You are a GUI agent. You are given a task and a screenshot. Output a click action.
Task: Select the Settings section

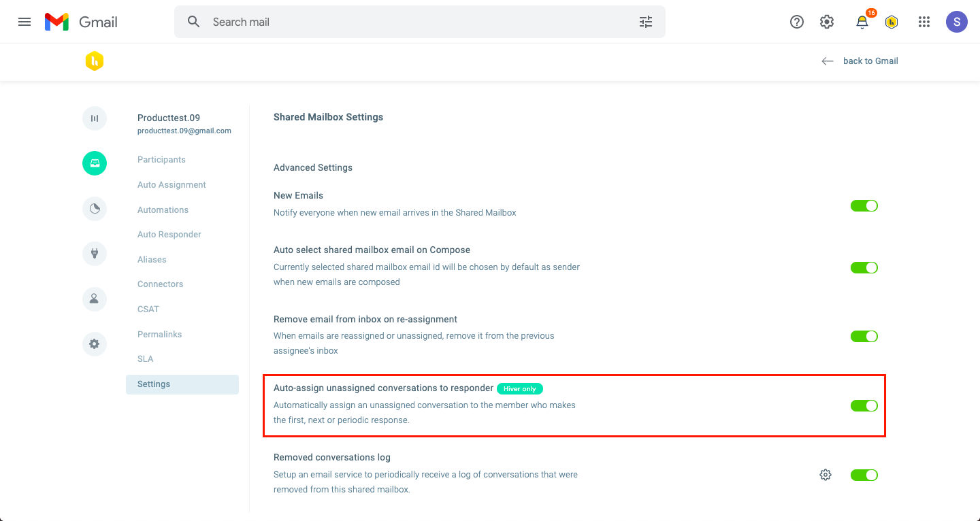[x=182, y=384]
